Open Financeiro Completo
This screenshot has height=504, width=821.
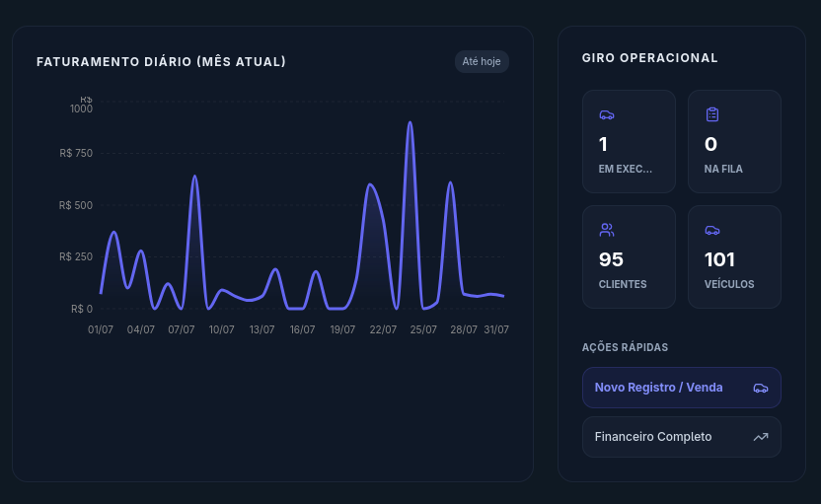click(x=681, y=437)
